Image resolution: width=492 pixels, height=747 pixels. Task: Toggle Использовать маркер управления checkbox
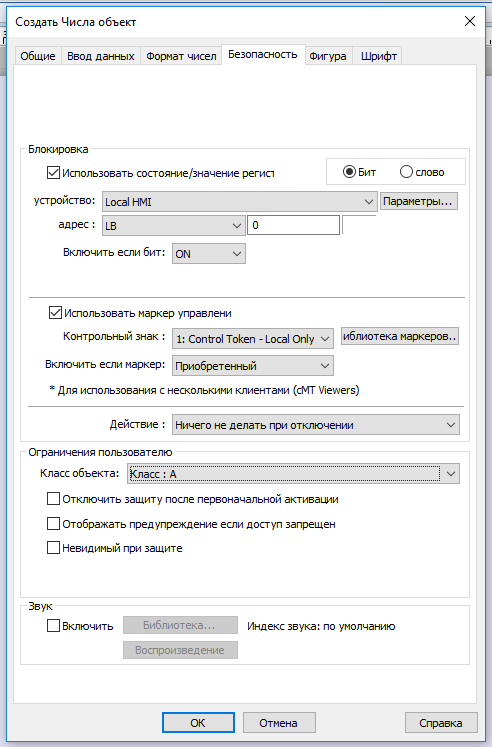(55, 313)
